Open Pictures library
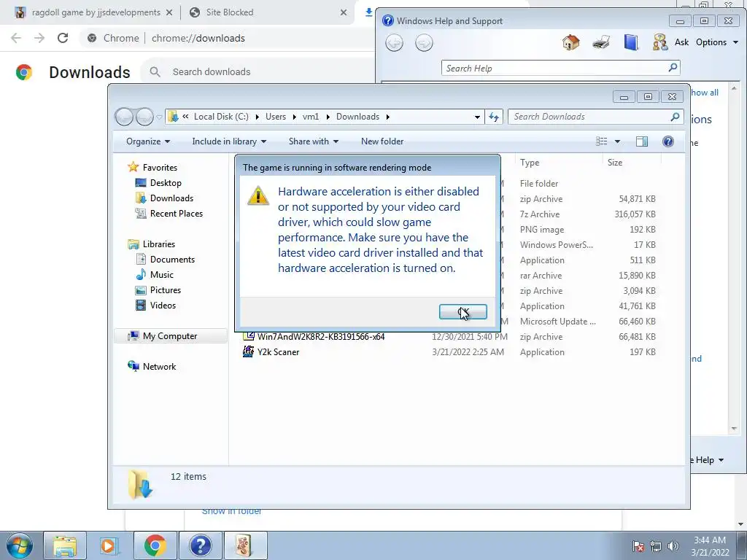The height and width of the screenshot is (560, 747). pyautogui.click(x=166, y=290)
